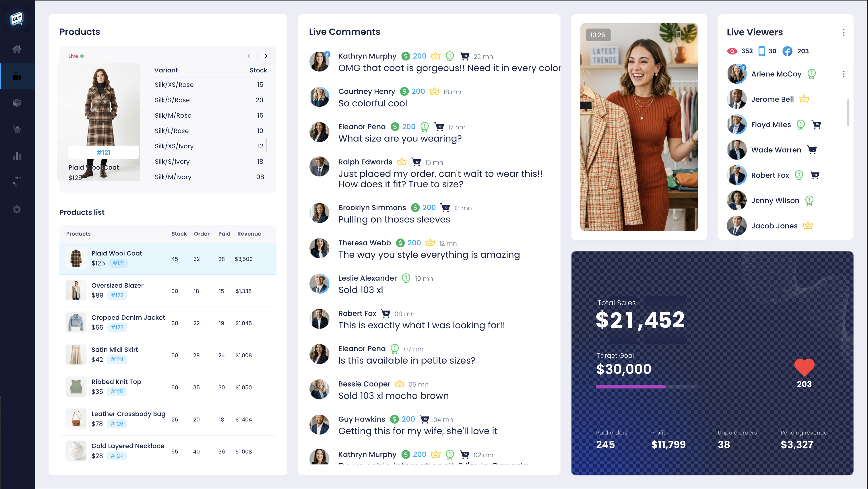
Task: Open the megaphone campaigns sidebar icon
Action: [x=17, y=182]
